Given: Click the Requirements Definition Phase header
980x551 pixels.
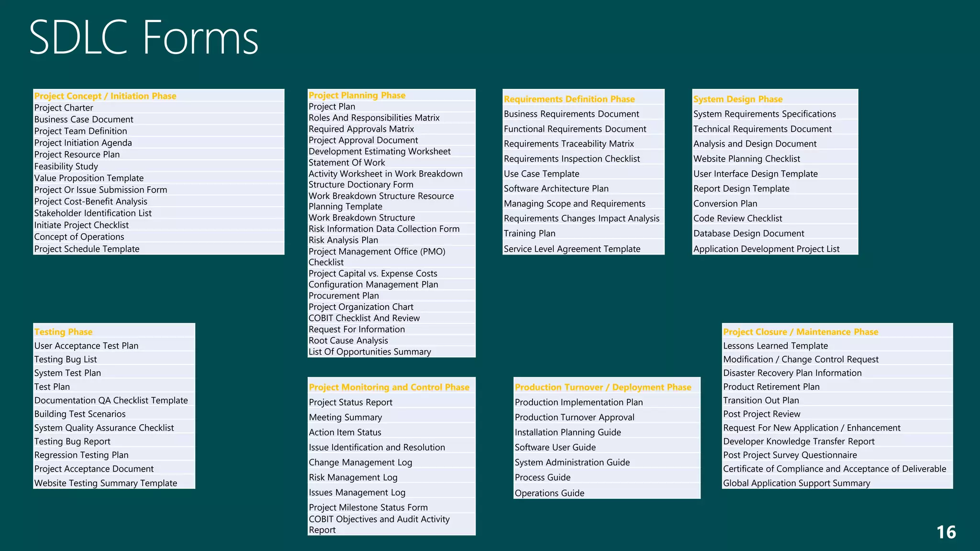Looking at the screenshot, I should [x=569, y=99].
